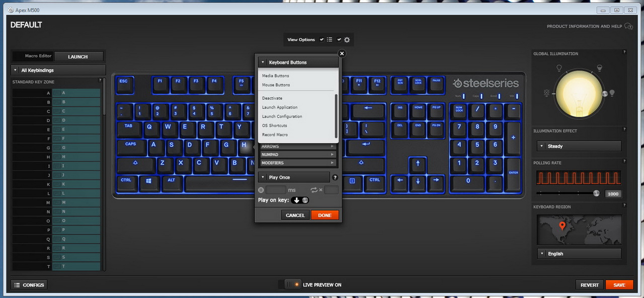
Task: Click the H key on the keyboard
Action: click(245, 147)
